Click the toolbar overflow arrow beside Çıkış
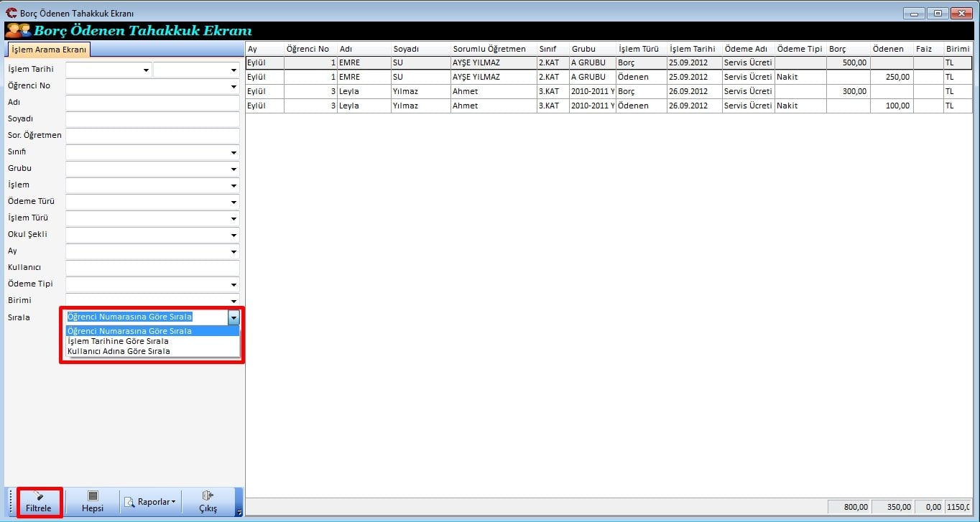This screenshot has width=980, height=522. pyautogui.click(x=239, y=512)
